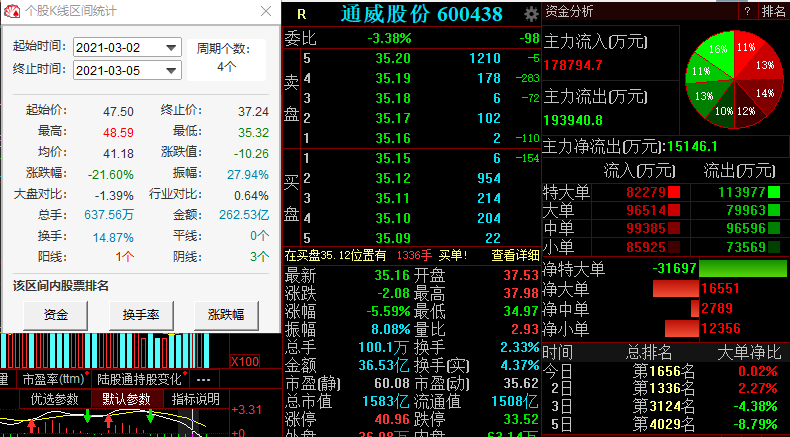The width and height of the screenshot is (790, 437).
Task: Click the 金额 value 262.53亿
Action: pyautogui.click(x=244, y=215)
